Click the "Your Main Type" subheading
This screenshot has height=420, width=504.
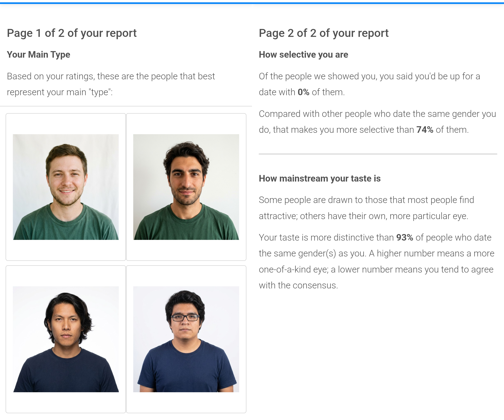tap(38, 54)
